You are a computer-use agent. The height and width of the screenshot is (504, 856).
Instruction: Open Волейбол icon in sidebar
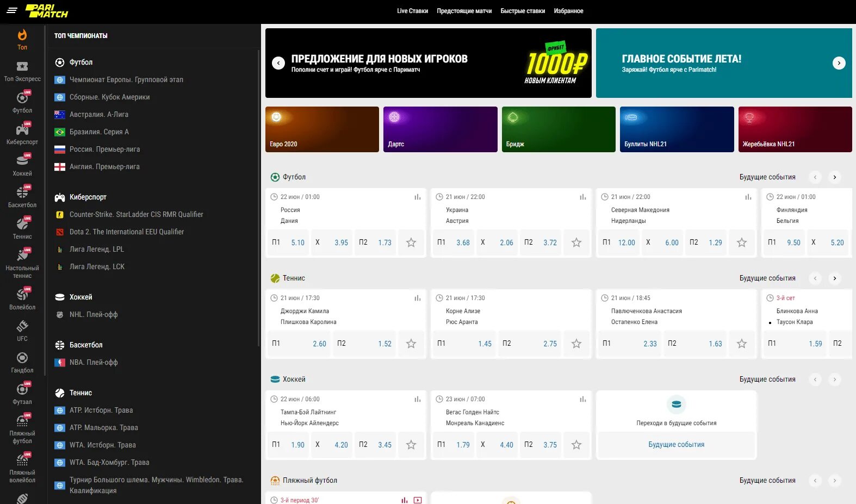coord(22,295)
